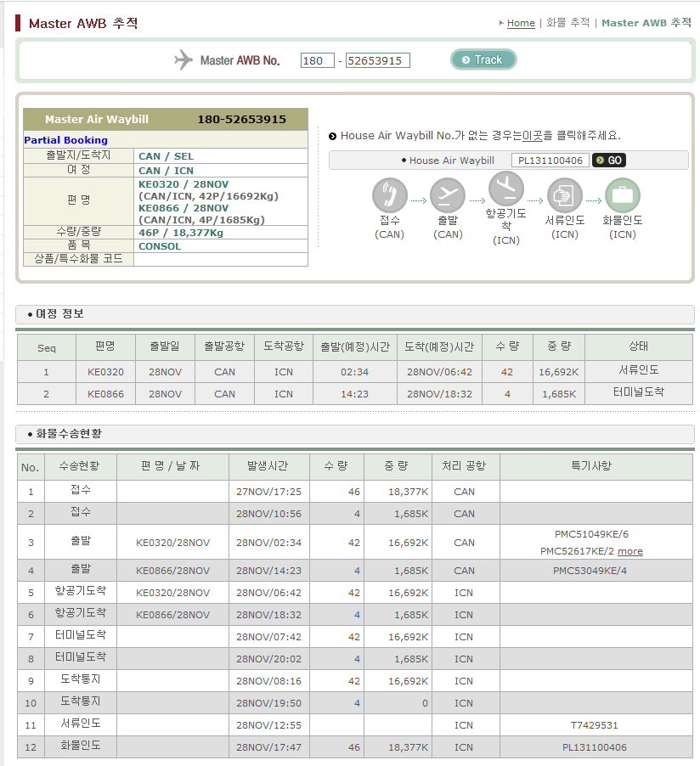
Task: Click the 발생시간 column header
Action: click(x=268, y=466)
